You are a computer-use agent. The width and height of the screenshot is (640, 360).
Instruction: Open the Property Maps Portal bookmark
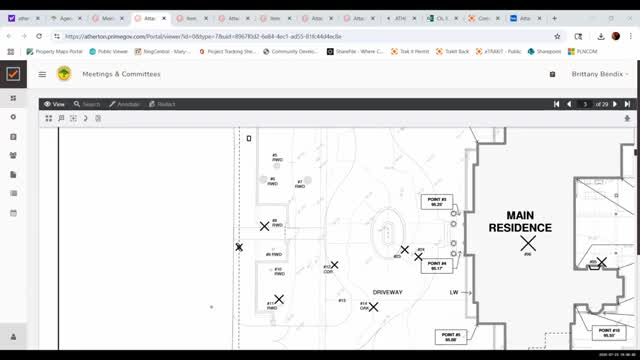point(54,51)
